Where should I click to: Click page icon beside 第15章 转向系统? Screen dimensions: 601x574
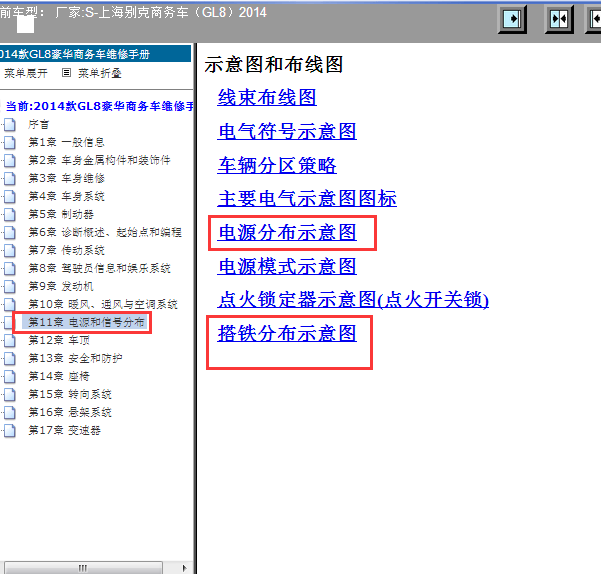[x=10, y=395]
